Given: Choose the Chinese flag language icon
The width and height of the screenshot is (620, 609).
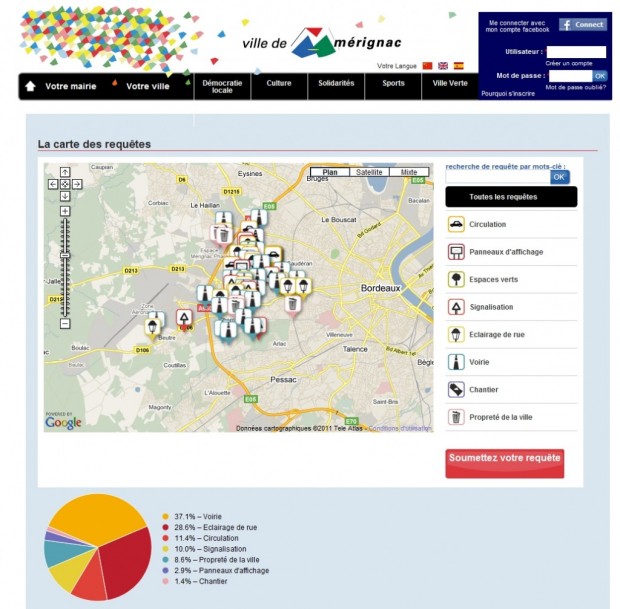Looking at the screenshot, I should (428, 65).
